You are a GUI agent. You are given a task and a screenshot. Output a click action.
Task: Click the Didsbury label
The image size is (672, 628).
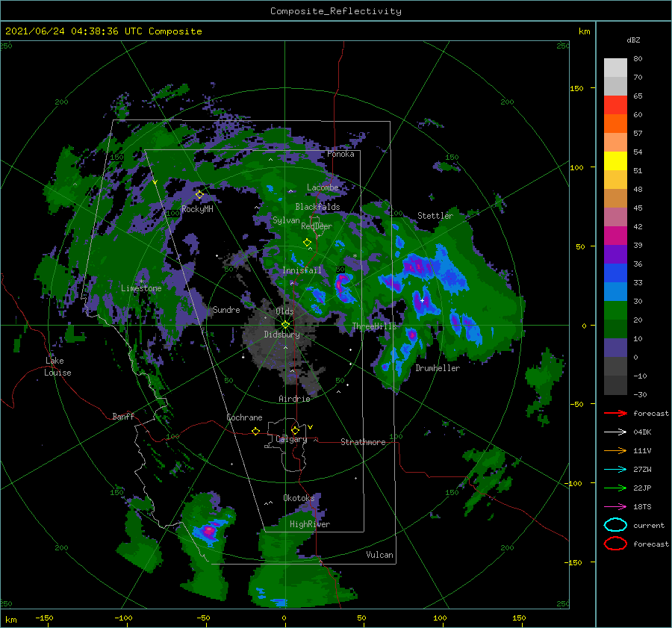(x=281, y=335)
